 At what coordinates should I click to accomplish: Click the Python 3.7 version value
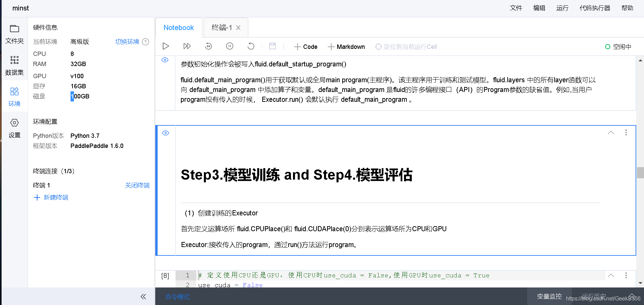(x=85, y=136)
